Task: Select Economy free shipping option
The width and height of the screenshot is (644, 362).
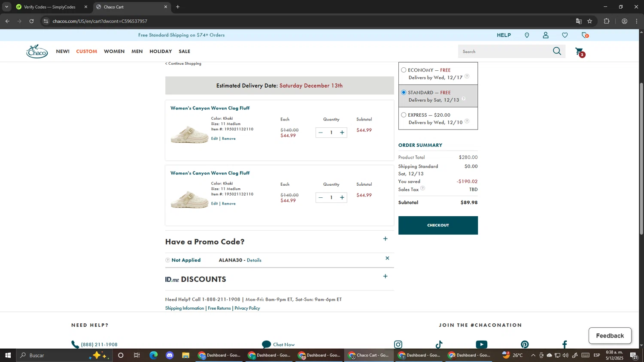Action: pos(404,70)
